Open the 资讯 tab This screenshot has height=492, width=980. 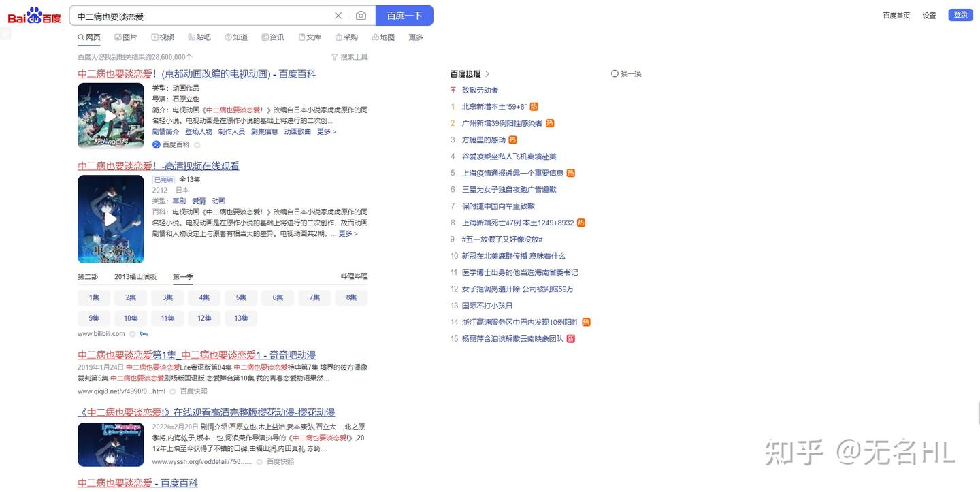(273, 37)
